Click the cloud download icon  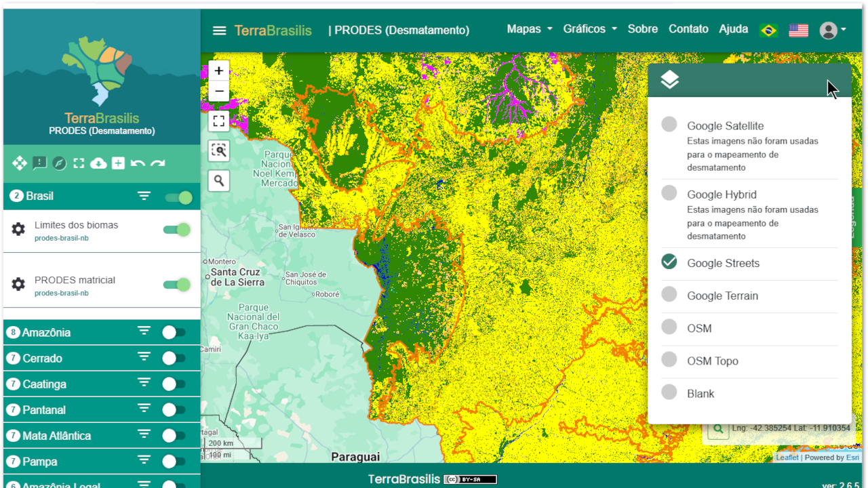click(x=98, y=163)
